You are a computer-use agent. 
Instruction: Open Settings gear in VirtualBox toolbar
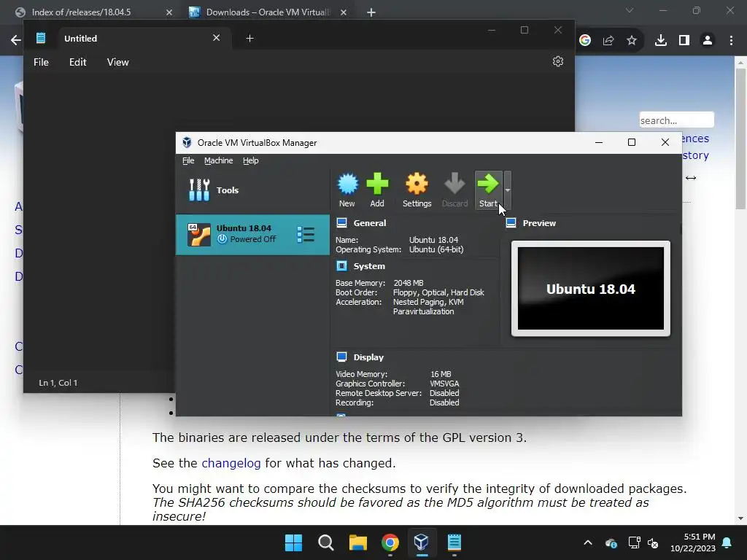417,190
